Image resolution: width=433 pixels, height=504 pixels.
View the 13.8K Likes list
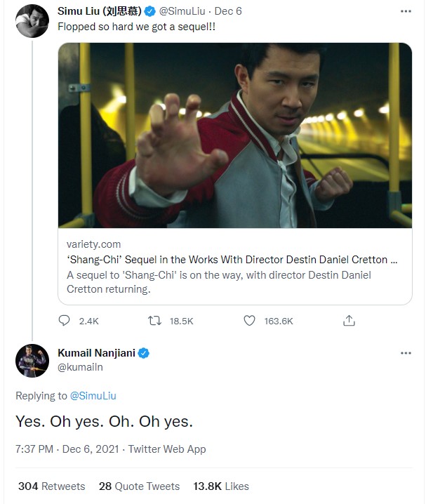[x=221, y=486]
